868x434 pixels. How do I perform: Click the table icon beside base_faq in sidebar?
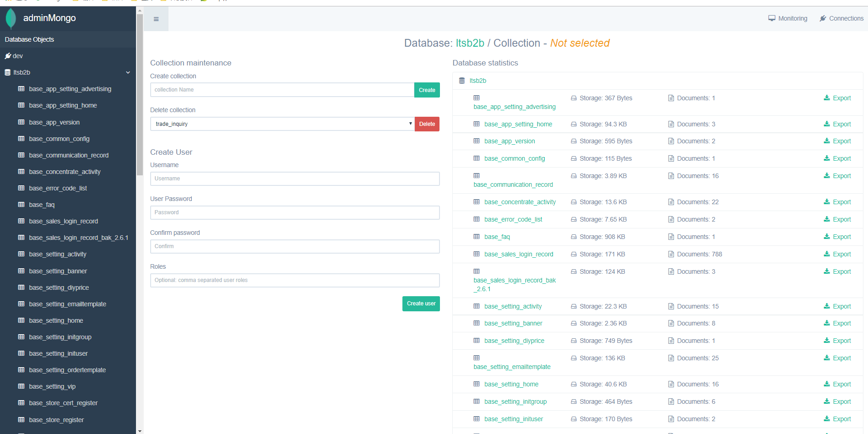22,205
